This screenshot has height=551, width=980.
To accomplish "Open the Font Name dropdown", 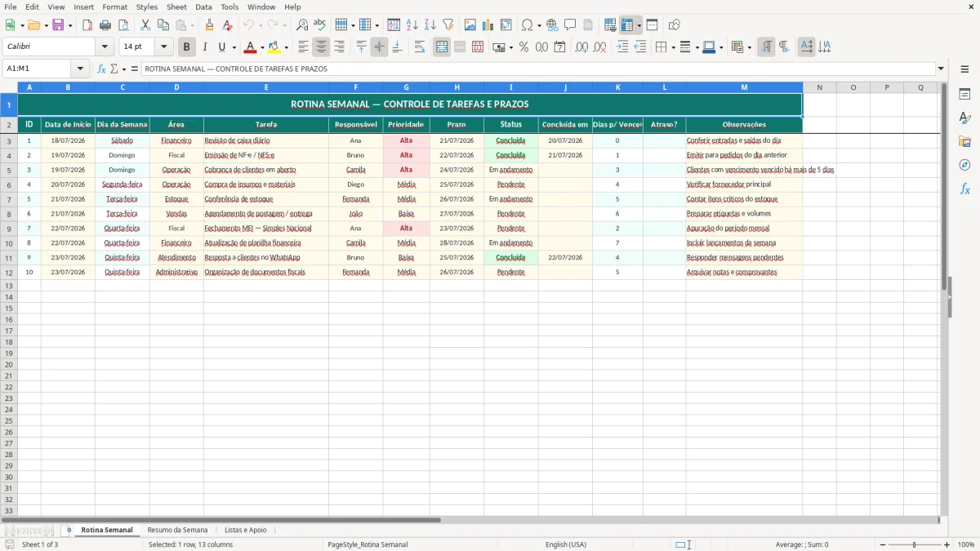I will 105,47.
